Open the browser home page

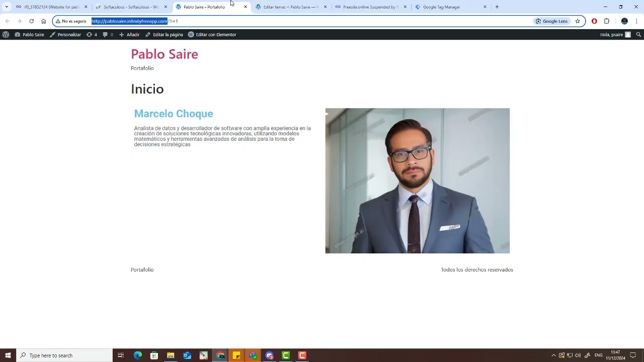[44, 21]
